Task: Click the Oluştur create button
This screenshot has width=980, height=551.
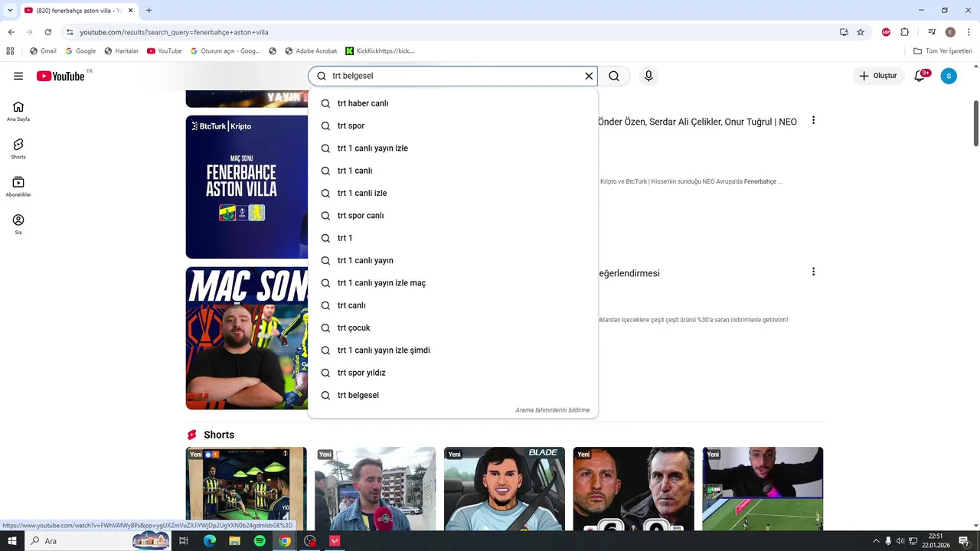Action: pyautogui.click(x=878, y=76)
